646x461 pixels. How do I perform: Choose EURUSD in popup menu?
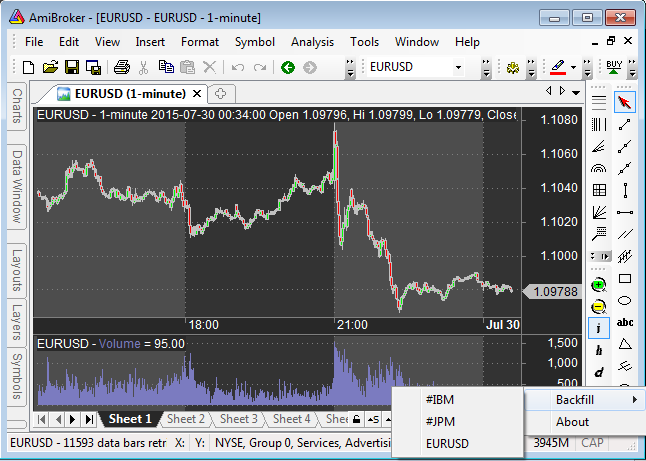(458, 444)
